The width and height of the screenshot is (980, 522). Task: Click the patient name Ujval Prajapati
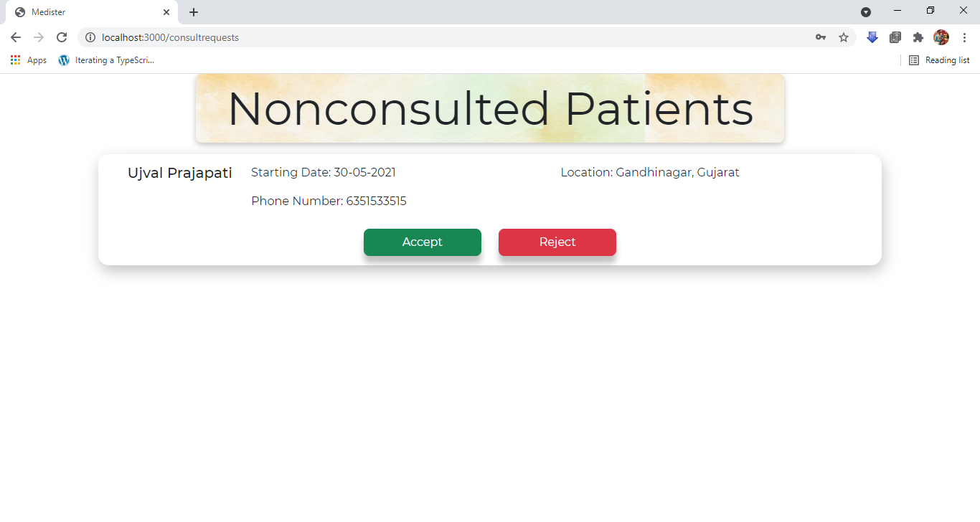coord(180,173)
